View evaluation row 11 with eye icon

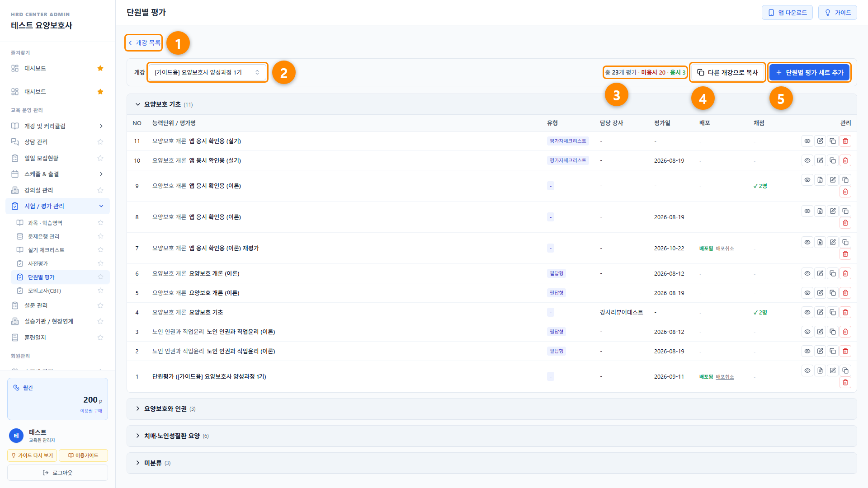coord(807,141)
